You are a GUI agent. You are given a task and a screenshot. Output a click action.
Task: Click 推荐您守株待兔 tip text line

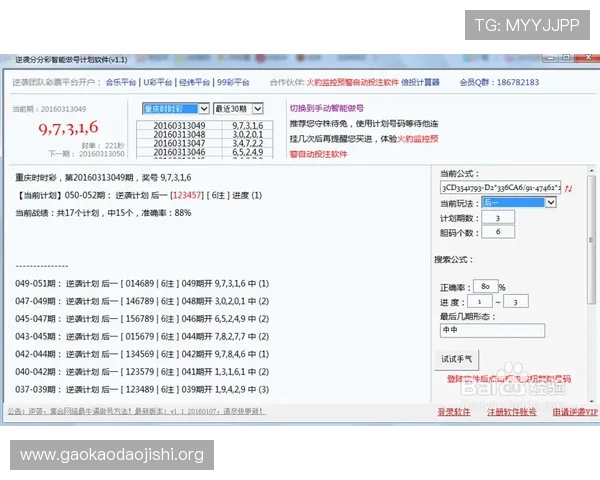pyautogui.click(x=364, y=124)
